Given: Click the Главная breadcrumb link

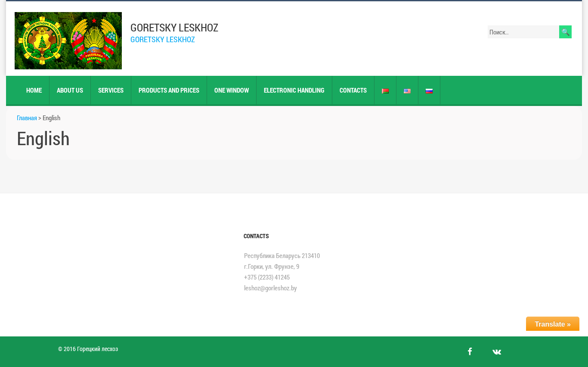Looking at the screenshot, I should click(27, 118).
